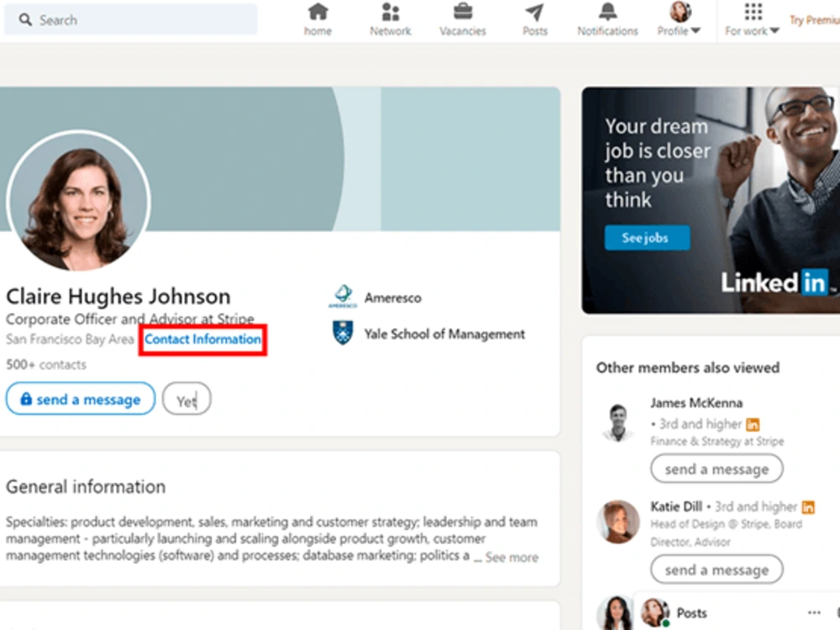Image resolution: width=840 pixels, height=630 pixels.
Task: Click the San Francisco Bay Area location
Action: 70,339
